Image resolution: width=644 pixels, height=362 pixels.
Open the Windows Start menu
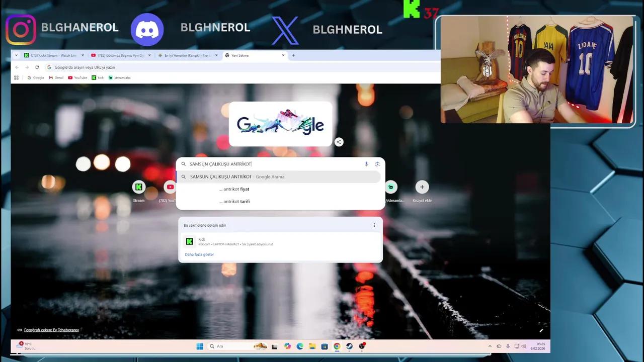click(x=200, y=346)
